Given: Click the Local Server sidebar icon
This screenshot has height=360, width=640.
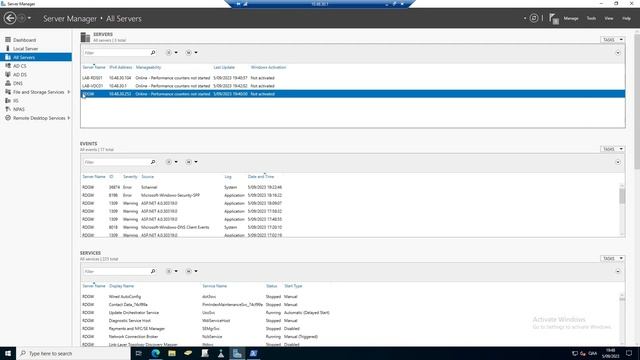Looking at the screenshot, I should click(x=8, y=49).
